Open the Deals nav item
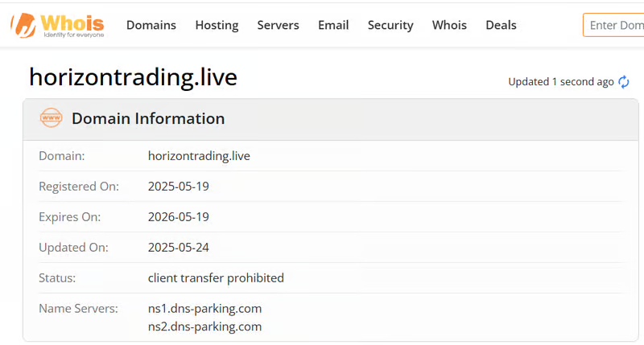The width and height of the screenshot is (644, 345). [501, 25]
